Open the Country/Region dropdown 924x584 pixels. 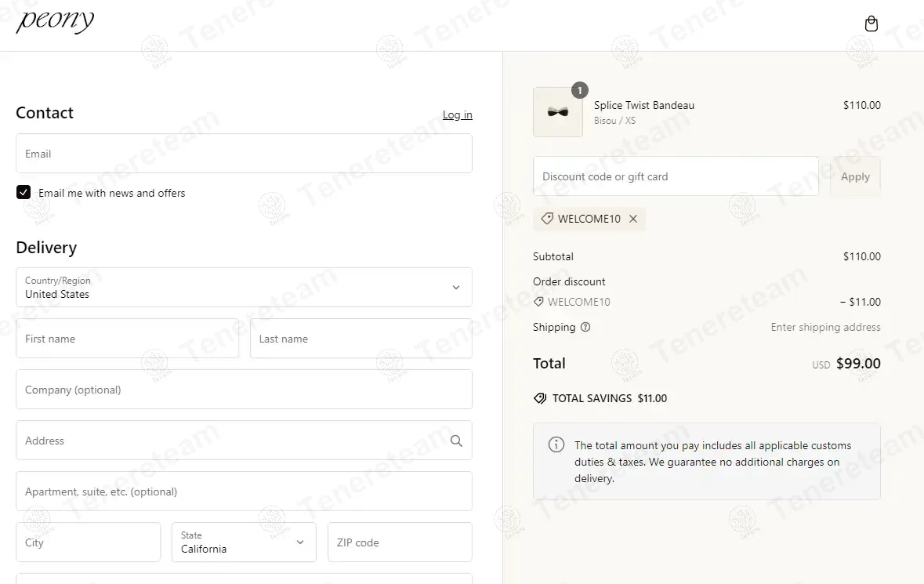[244, 287]
